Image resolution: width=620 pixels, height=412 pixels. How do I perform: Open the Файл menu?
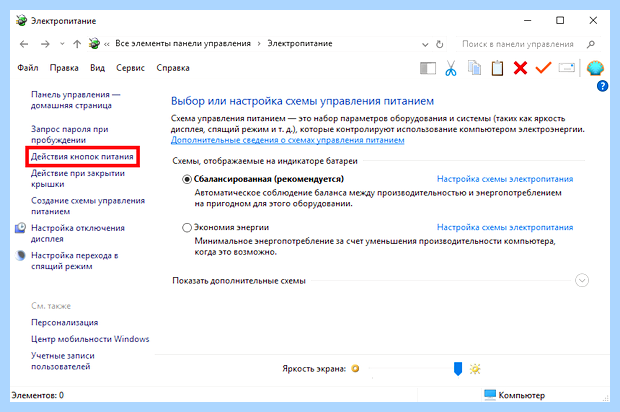click(x=28, y=68)
